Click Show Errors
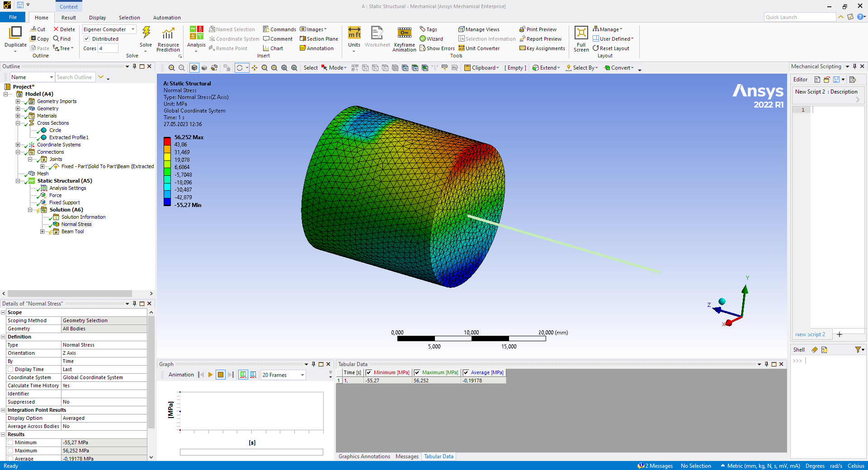 [437, 48]
